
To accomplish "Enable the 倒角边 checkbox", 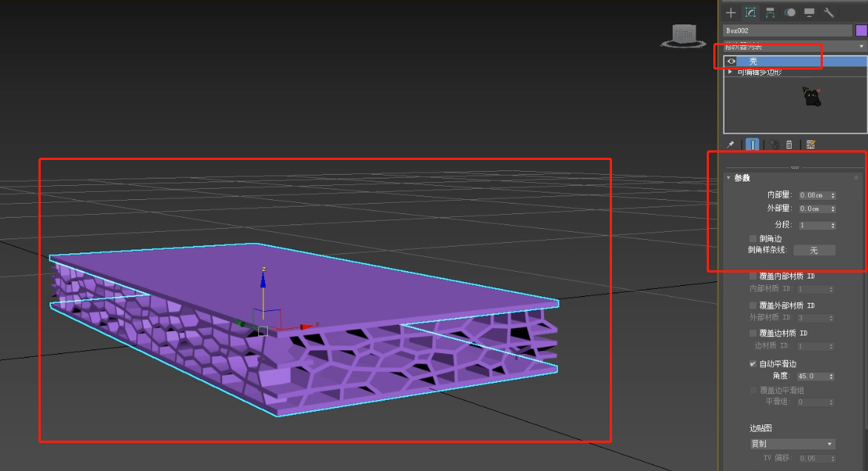I will click(x=753, y=238).
